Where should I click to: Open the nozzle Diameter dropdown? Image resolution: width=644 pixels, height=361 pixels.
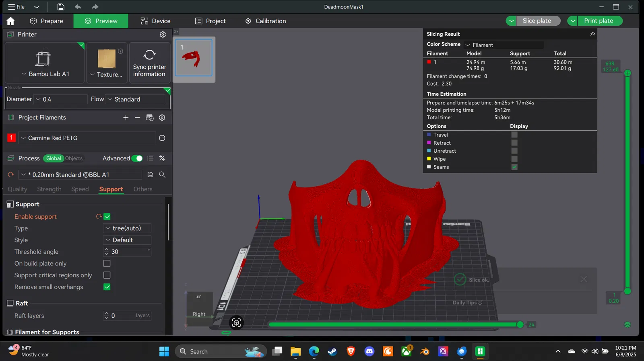pos(60,99)
